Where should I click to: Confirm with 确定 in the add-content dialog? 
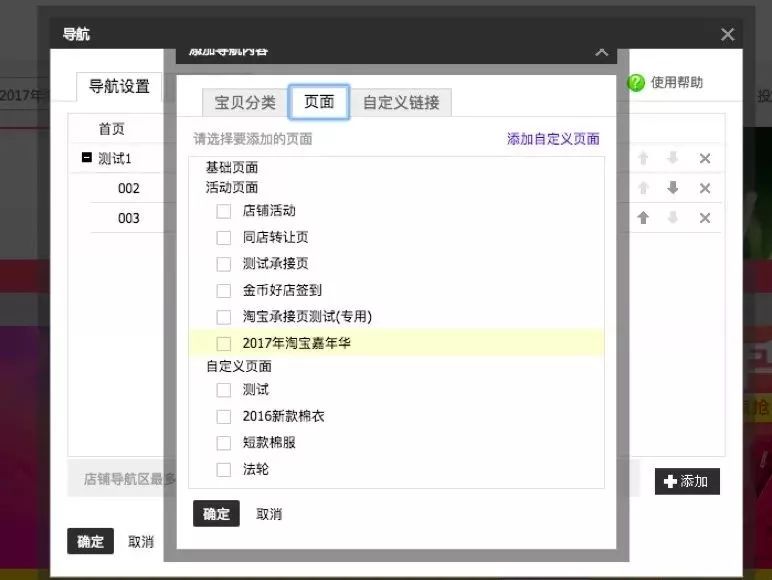click(x=216, y=514)
